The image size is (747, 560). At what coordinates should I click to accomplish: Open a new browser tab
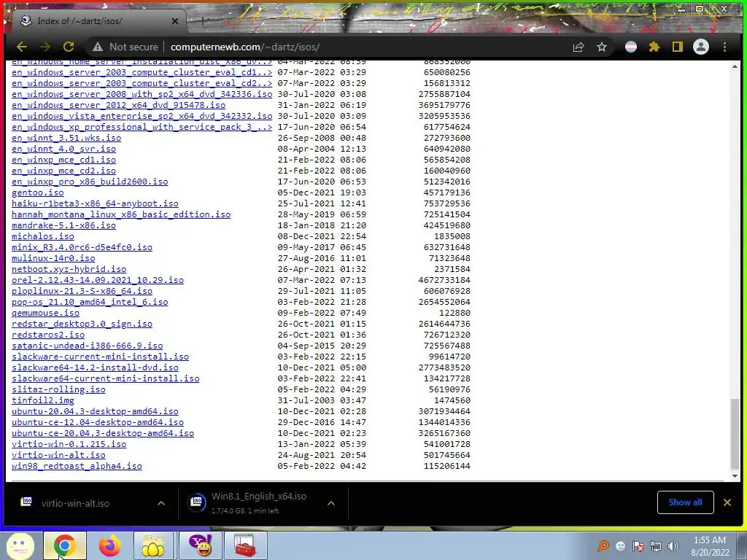[x=203, y=21]
